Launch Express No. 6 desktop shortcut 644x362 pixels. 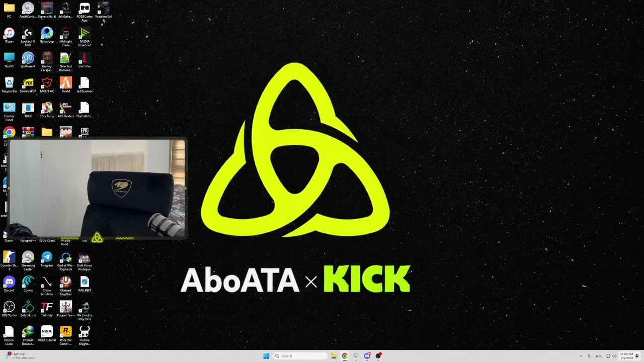pos(47,10)
